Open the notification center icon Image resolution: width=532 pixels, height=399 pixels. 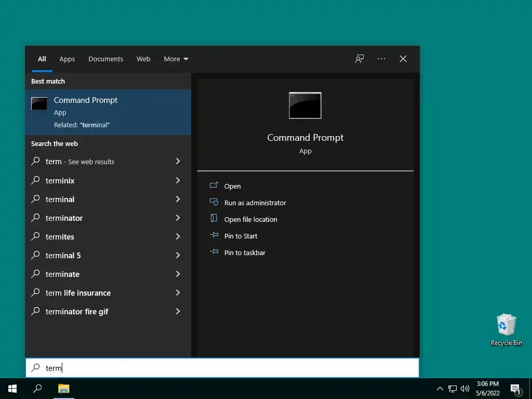[515, 389]
